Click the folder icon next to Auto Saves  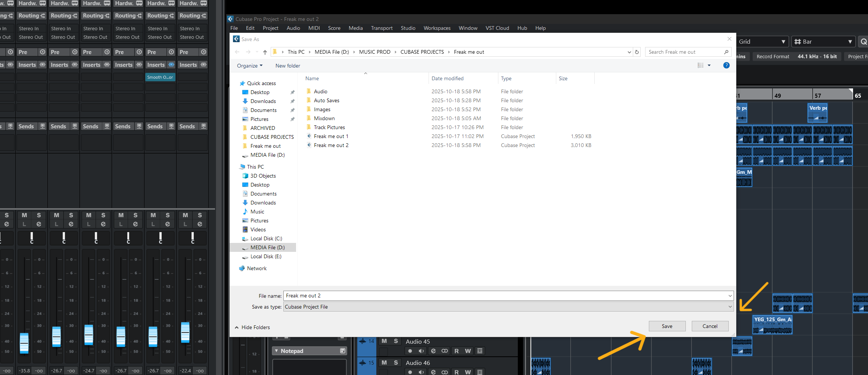[x=309, y=100]
